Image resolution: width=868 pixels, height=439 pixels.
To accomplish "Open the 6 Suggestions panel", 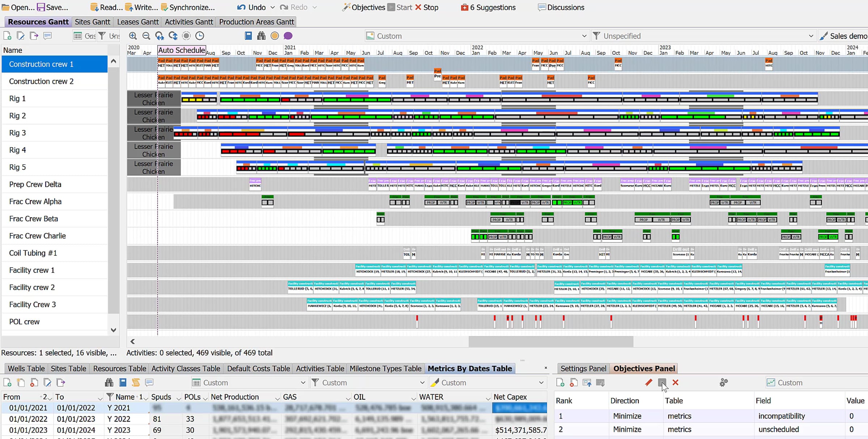I will tap(488, 7).
